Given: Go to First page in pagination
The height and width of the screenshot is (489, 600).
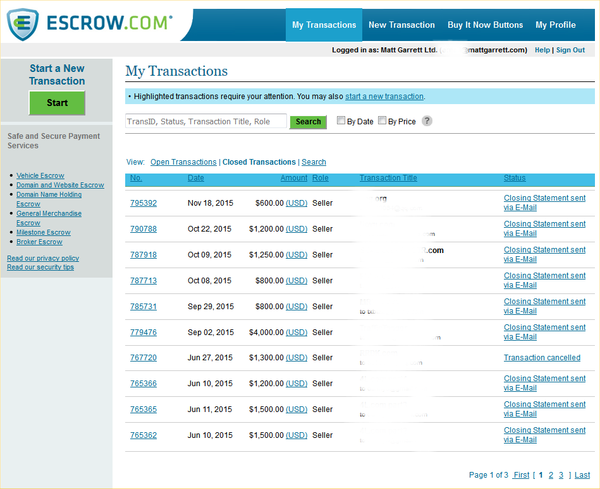Looking at the screenshot, I should [521, 475].
